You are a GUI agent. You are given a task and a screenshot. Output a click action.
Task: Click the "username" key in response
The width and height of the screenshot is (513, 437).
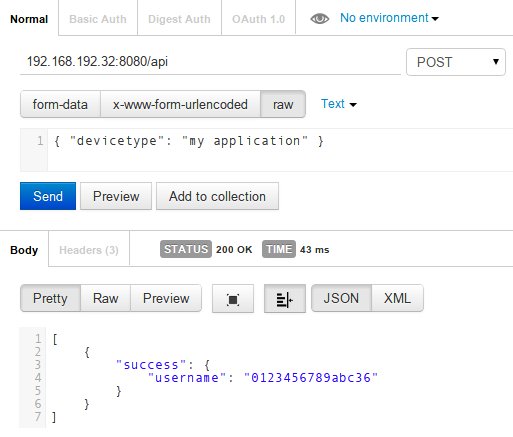click(x=187, y=378)
